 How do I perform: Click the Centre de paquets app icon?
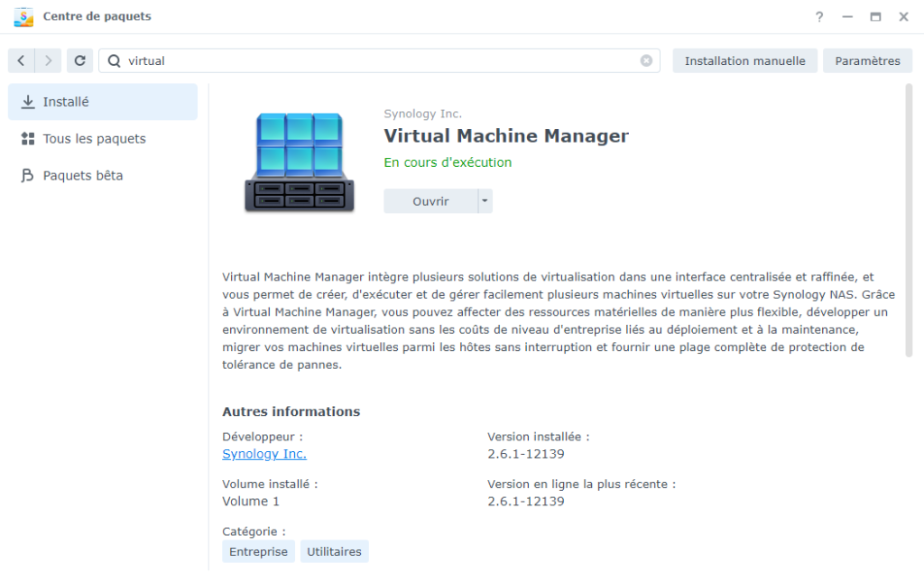point(23,16)
